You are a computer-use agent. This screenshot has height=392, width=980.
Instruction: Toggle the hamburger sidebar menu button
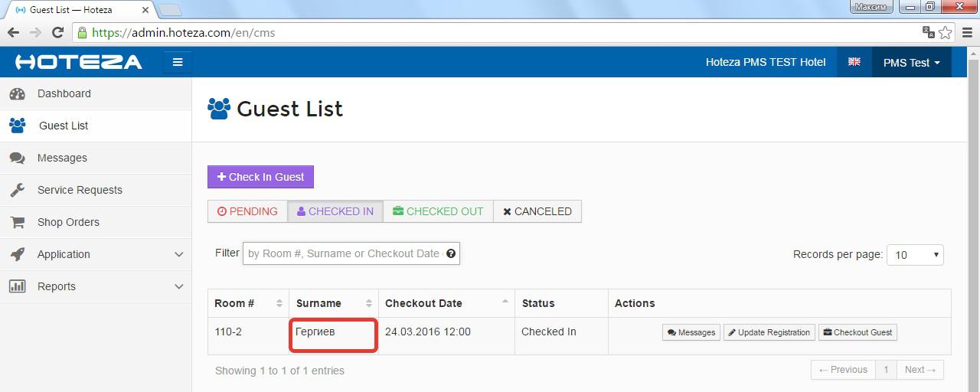(x=178, y=62)
